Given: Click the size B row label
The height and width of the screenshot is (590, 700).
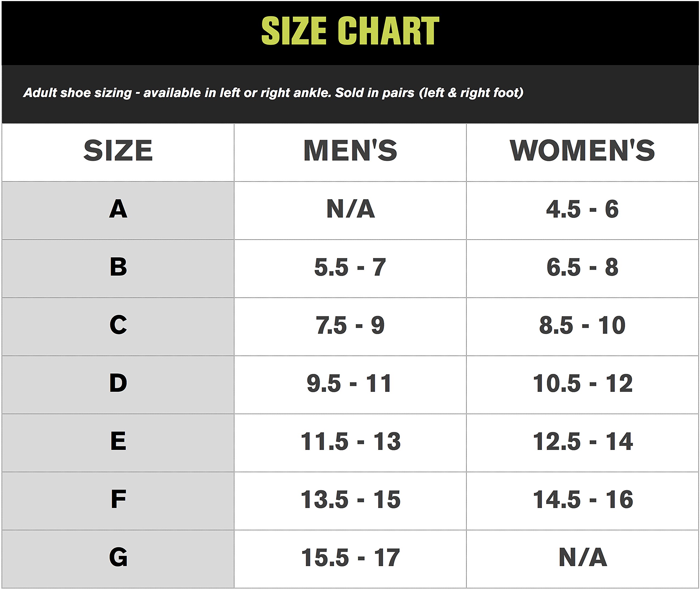Looking at the screenshot, I should point(118,267).
